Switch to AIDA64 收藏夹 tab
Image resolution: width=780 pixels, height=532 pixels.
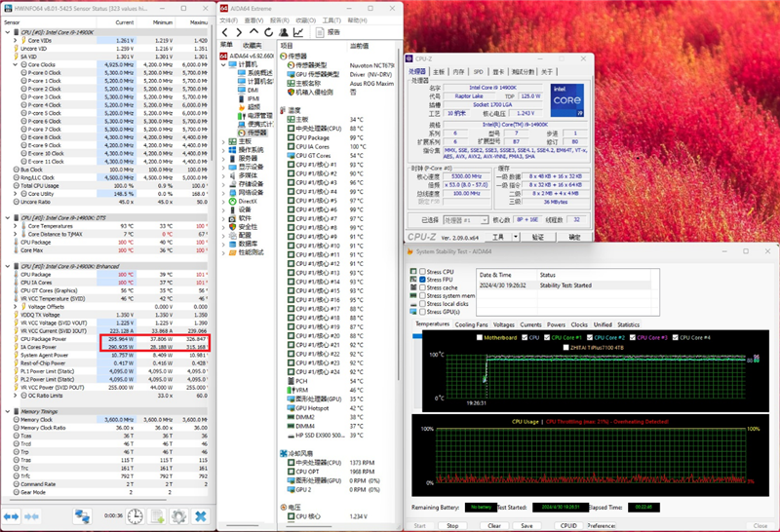[253, 45]
